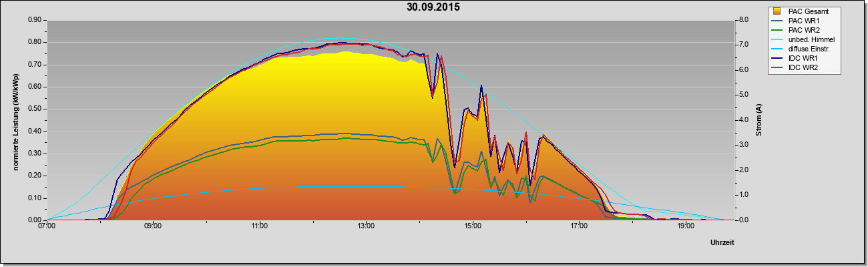Click the 09:00 time axis label
Viewport: 868px width, 267px height.
pos(153,227)
